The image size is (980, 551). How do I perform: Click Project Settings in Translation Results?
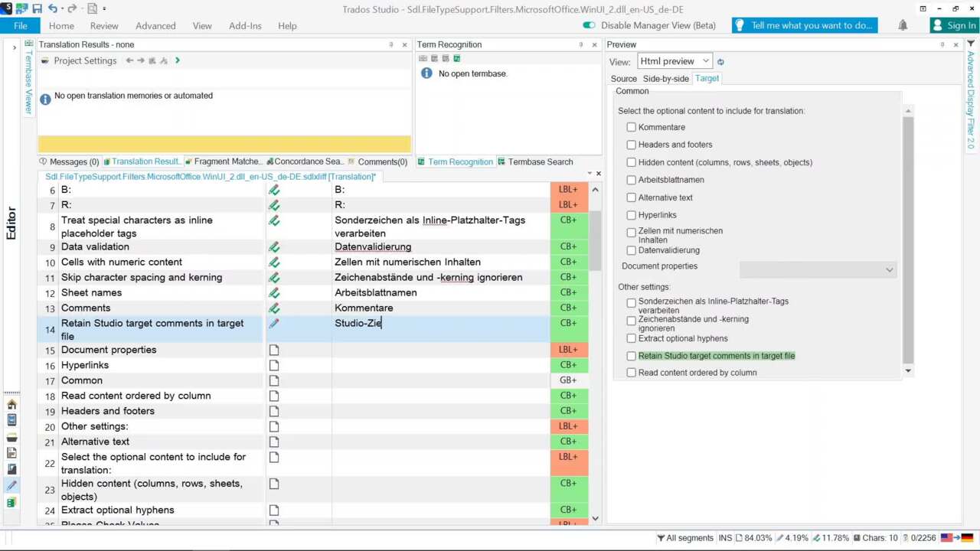[79, 60]
